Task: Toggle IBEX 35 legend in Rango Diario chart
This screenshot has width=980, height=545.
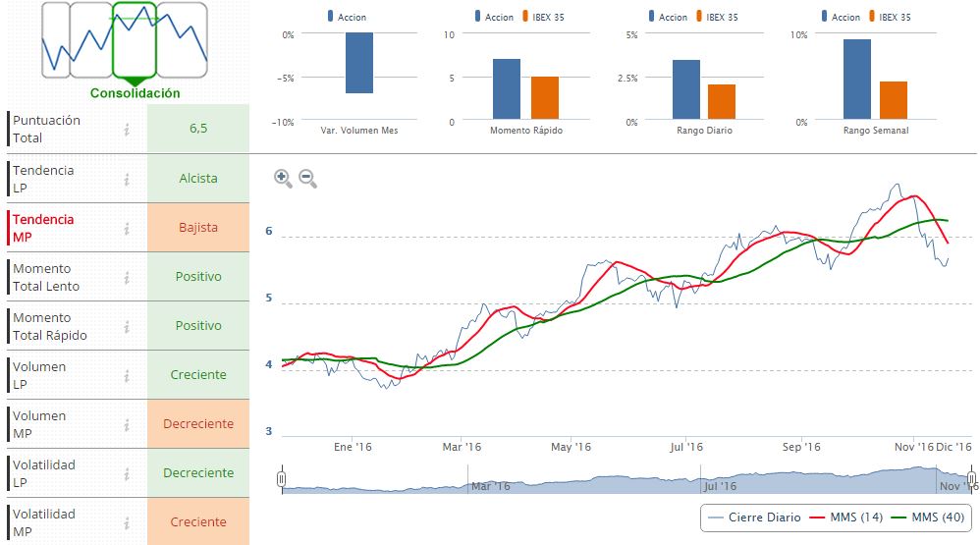Action: tap(717, 17)
